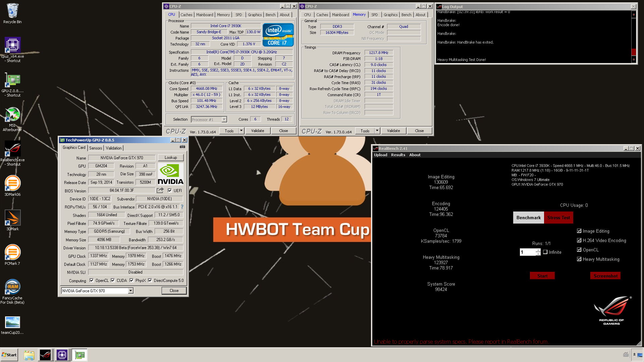The width and height of the screenshot is (644, 362).
Task: Toggle CUDA checkbox in GPU-Z
Action: tap(113, 281)
